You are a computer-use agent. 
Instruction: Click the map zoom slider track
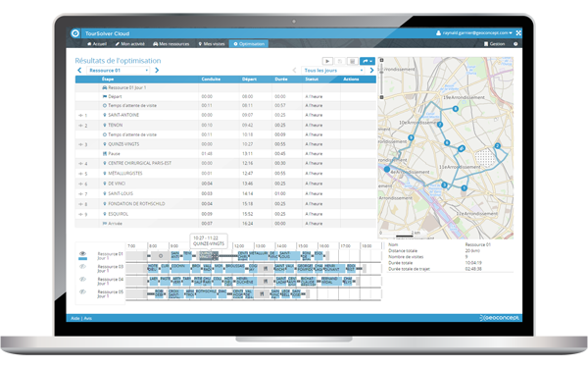click(x=382, y=79)
